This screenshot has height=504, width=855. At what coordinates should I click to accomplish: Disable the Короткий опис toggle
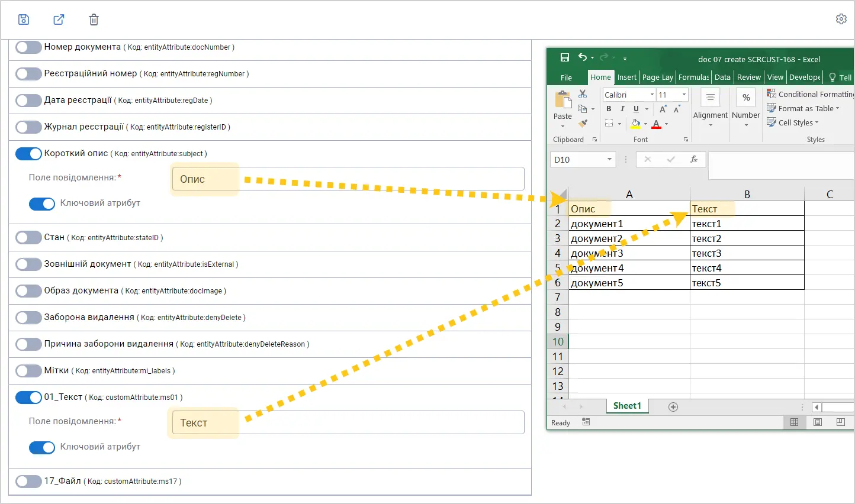28,154
